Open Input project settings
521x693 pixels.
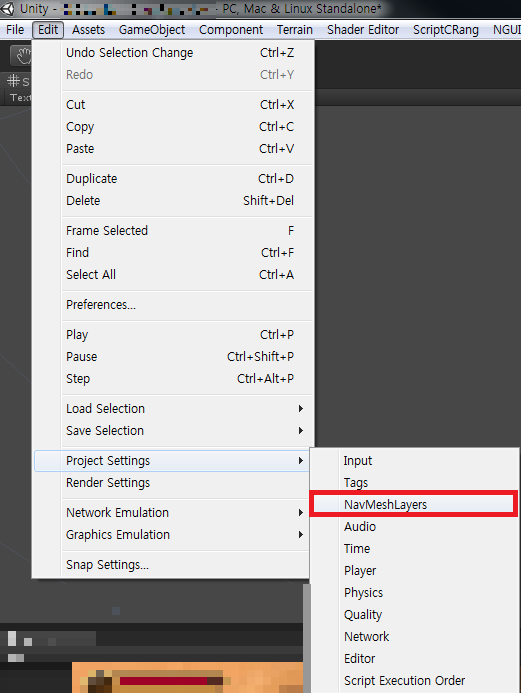415,461
